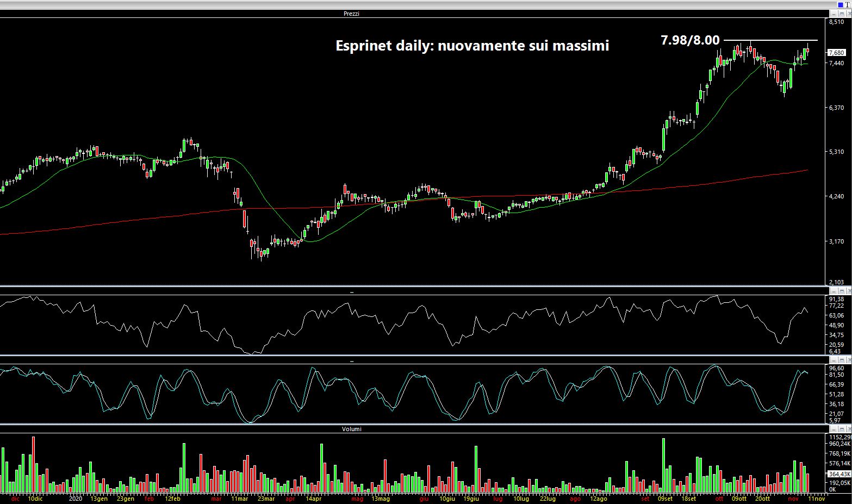
Task: Click the 2,103 price axis label
Action: click(836, 282)
